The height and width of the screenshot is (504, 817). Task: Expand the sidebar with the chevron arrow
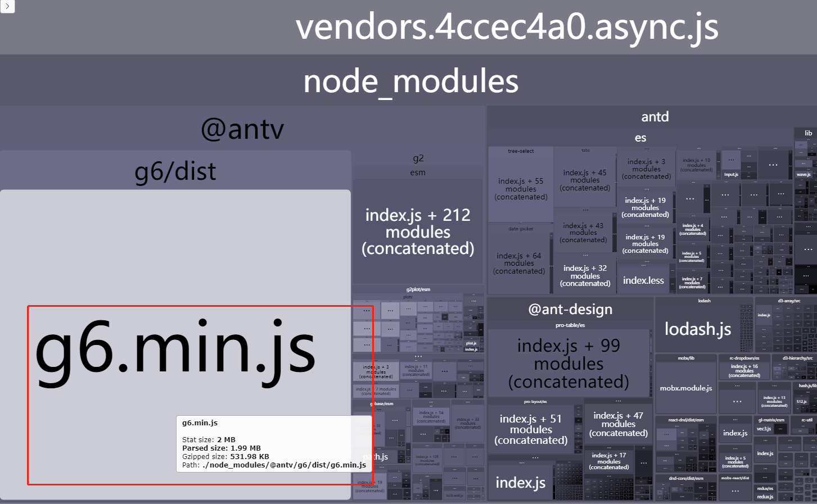(x=7, y=6)
